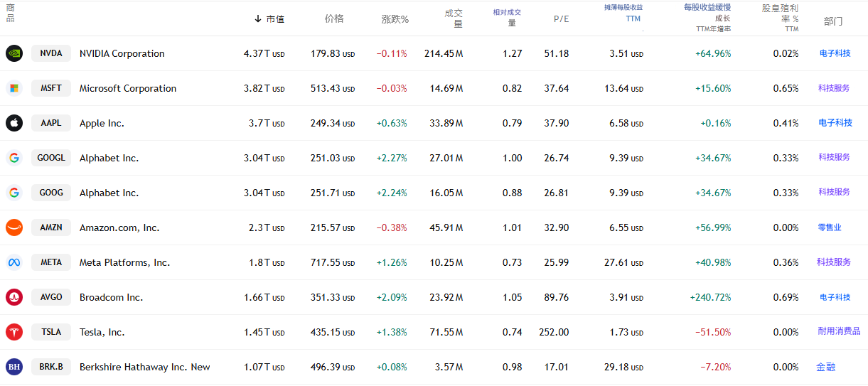
Task: Open the GOOGL ticker symbol
Action: point(51,158)
